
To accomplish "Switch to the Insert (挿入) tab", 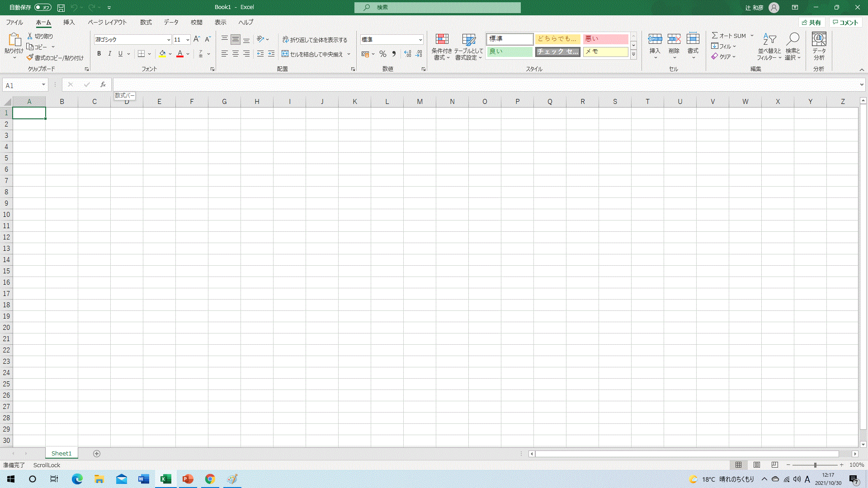I will click(69, 22).
